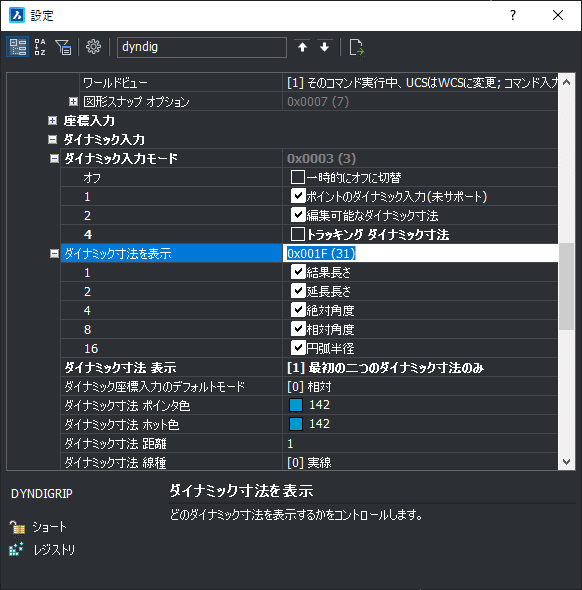Image resolution: width=582 pixels, height=590 pixels.
Task: Collapse ダイナミック寸法を表示 node
Action: 54,254
